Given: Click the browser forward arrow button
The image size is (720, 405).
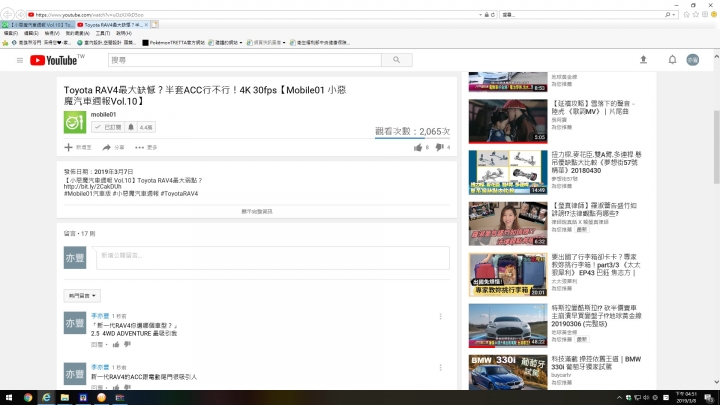Looking at the screenshot, I should [20, 14].
